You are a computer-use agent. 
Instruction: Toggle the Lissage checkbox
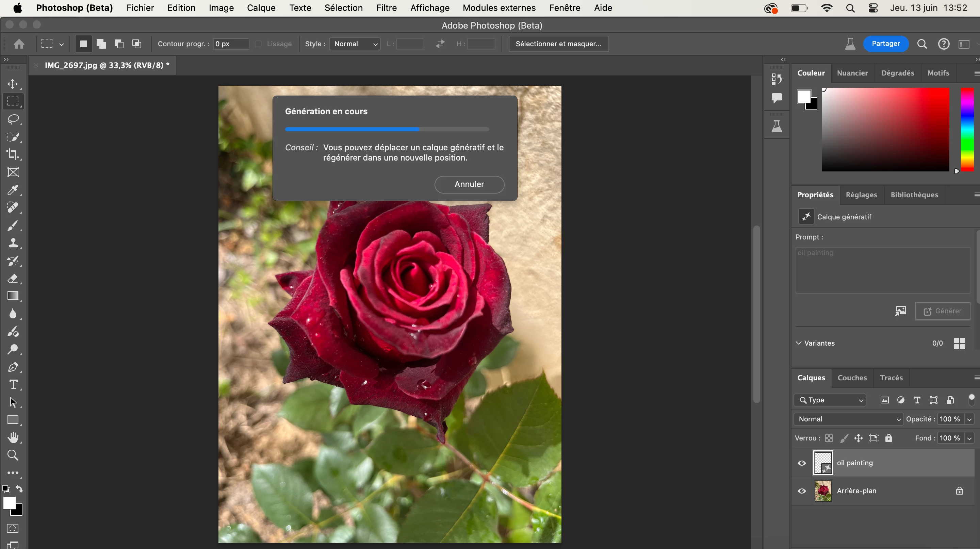pyautogui.click(x=258, y=44)
